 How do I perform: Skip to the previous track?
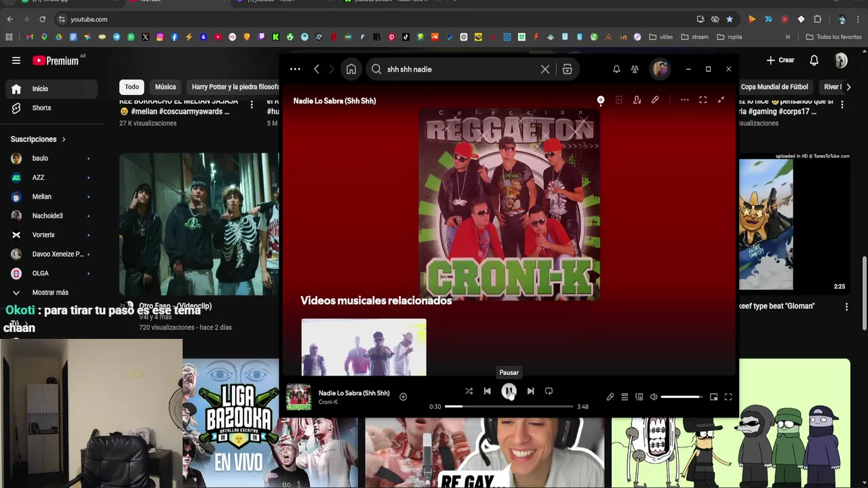487,391
